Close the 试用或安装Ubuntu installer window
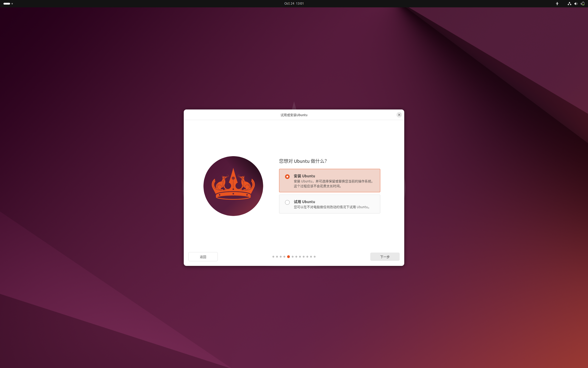 [x=399, y=115]
